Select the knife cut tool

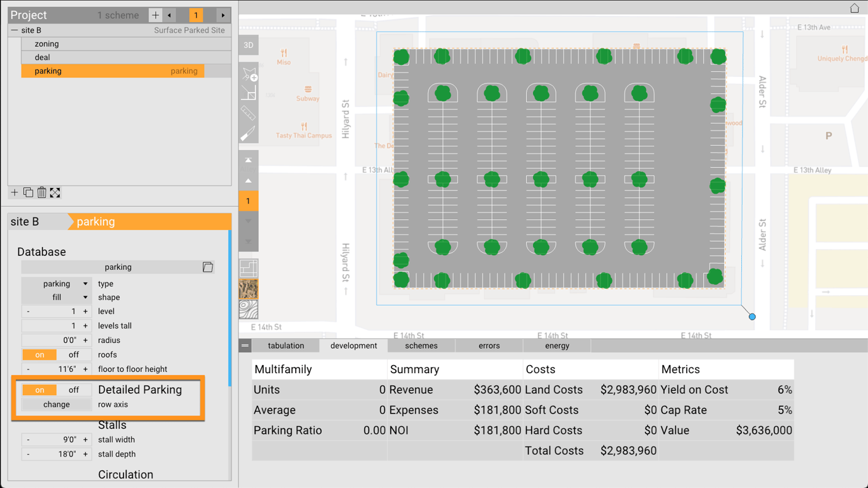[249, 134]
